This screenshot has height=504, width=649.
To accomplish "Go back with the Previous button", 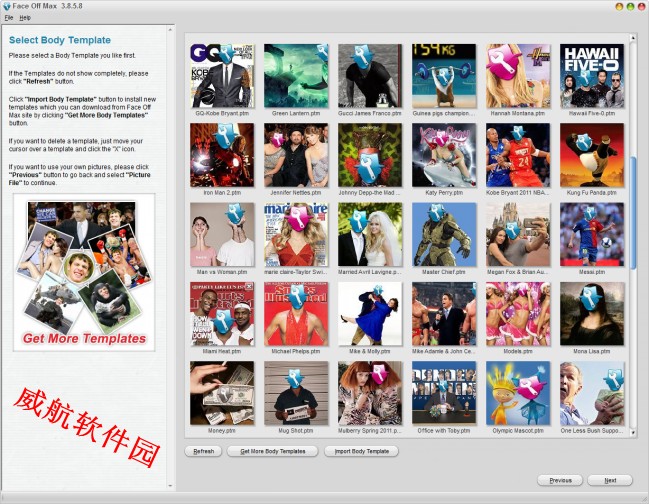I will pos(560,480).
